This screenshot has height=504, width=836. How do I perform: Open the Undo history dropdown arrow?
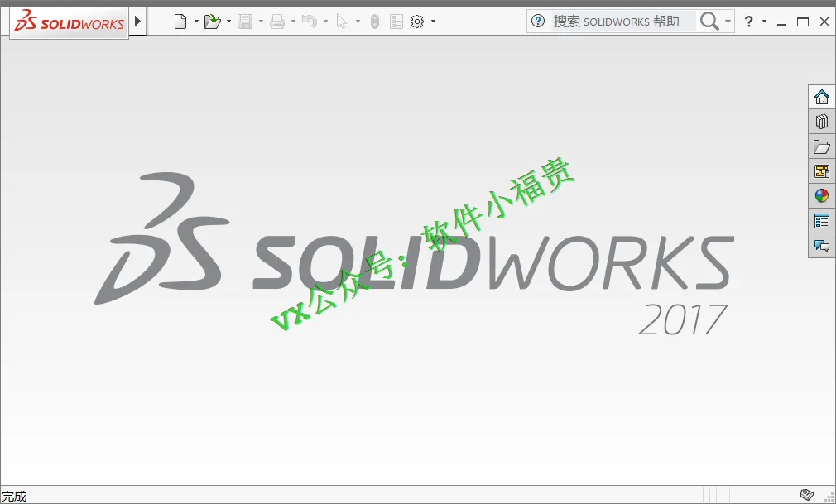click(x=326, y=22)
